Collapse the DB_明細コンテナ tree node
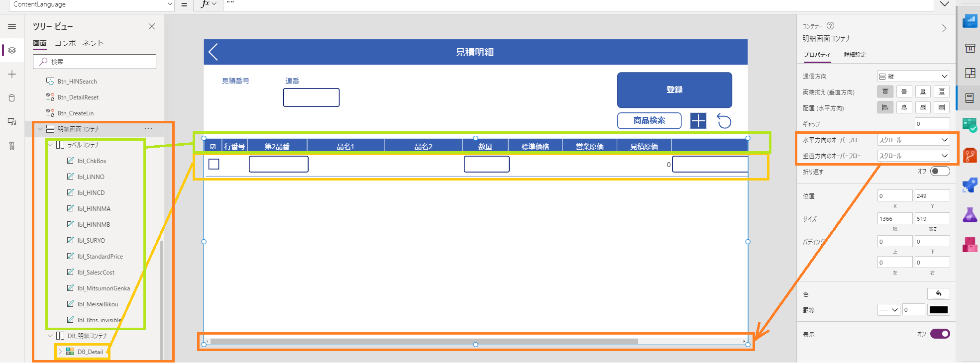This screenshot has height=364, width=980. click(x=50, y=336)
